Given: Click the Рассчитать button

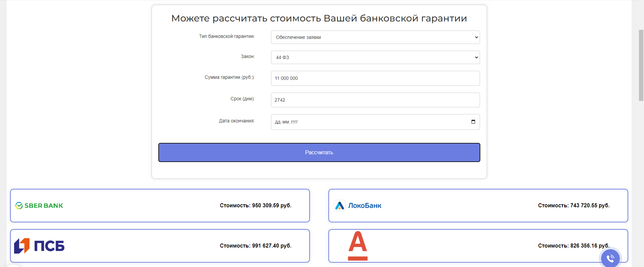Looking at the screenshot, I should pyautogui.click(x=319, y=153).
